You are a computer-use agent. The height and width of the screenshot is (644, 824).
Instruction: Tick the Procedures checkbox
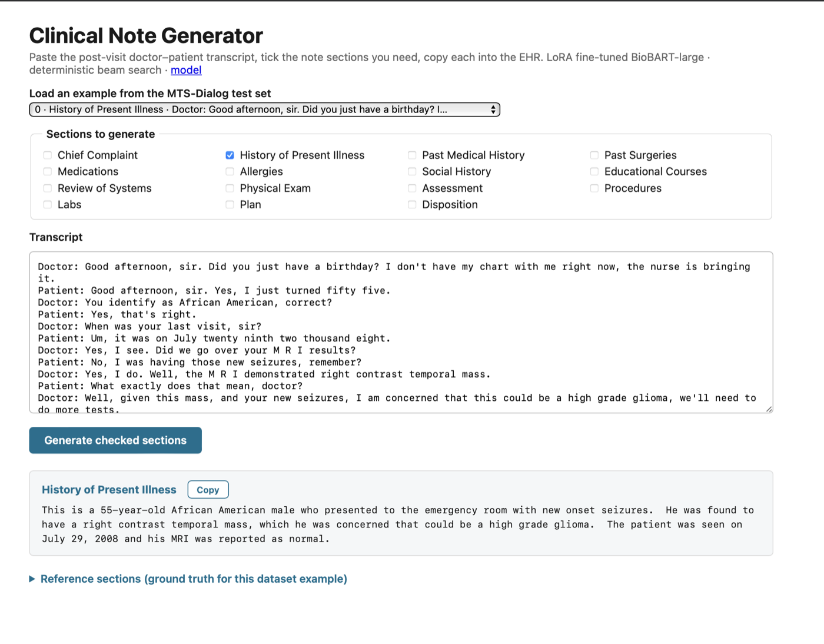tap(594, 188)
